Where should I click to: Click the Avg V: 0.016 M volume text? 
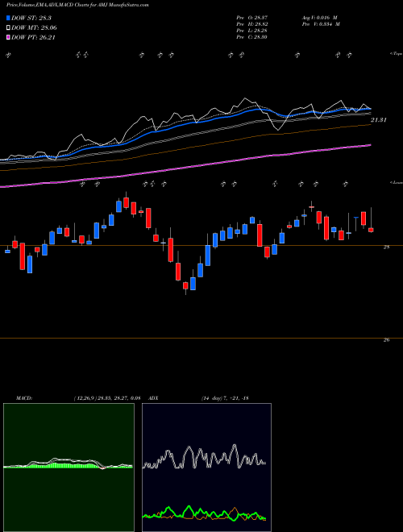[319, 17]
